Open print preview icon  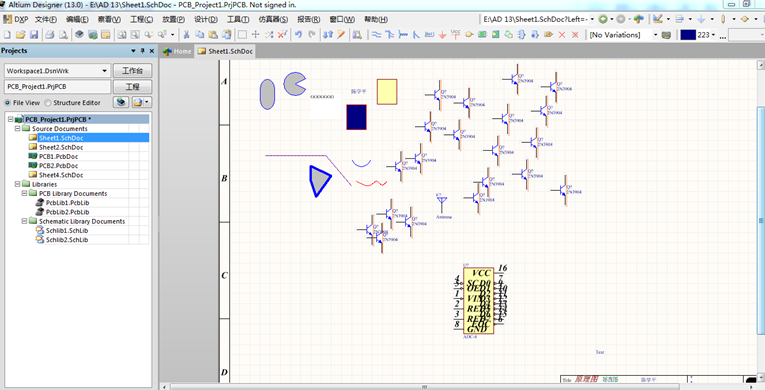click(x=63, y=35)
